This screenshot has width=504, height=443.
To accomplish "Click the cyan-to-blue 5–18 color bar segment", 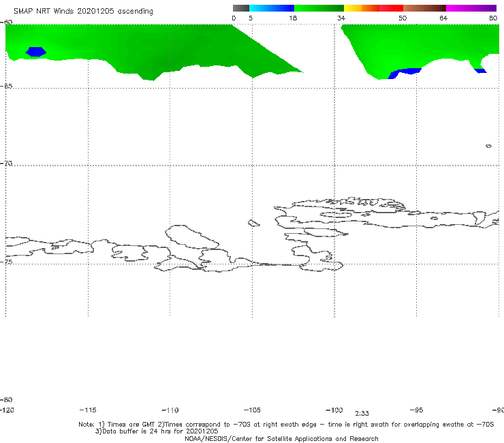I will 272,8.
